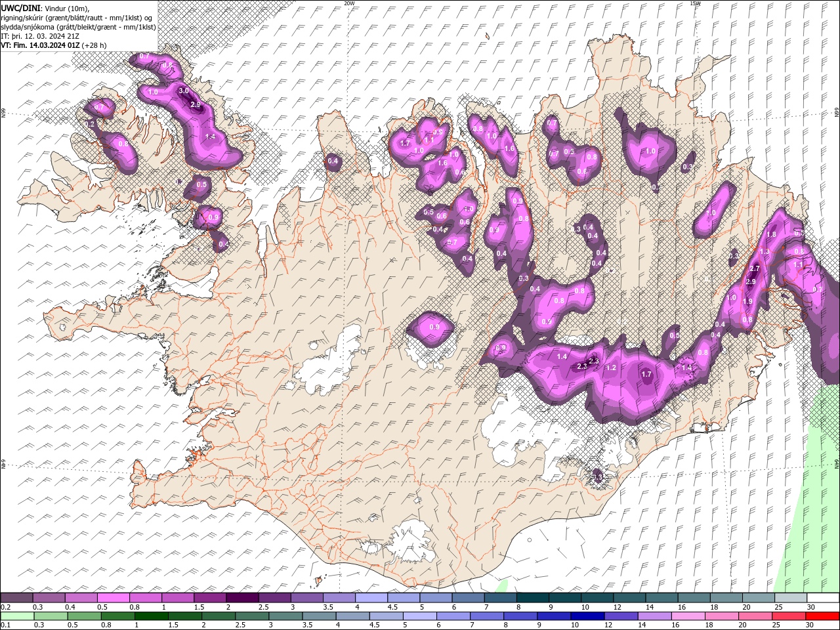Pick the top-row legend swatch labeled 3.5
This screenshot has width=840, height=630.
(339, 597)
